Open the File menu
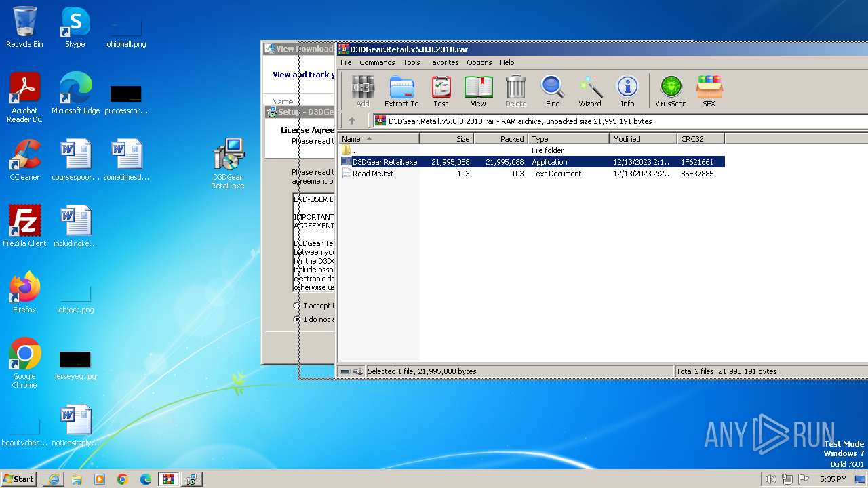Viewport: 868px width, 488px height. pos(346,62)
